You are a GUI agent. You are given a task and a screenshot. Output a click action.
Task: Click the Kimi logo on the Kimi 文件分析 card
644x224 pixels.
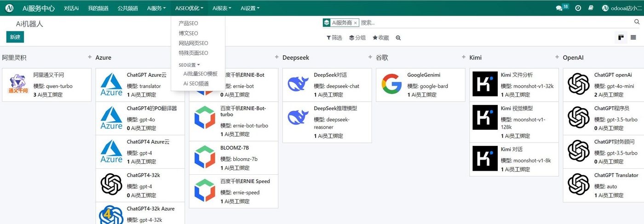(485, 84)
